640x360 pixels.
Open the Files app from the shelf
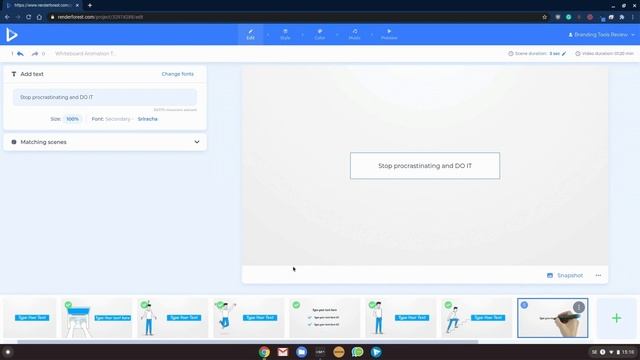click(x=302, y=352)
